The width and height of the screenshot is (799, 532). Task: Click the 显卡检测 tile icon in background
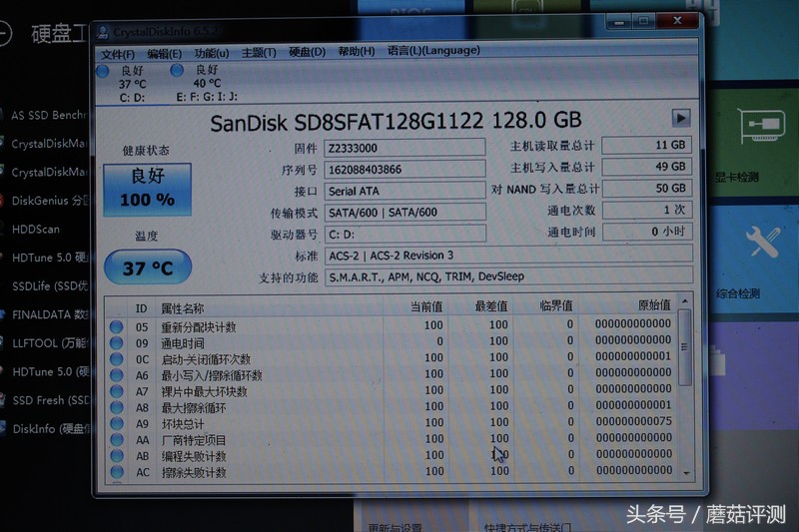tap(762, 125)
